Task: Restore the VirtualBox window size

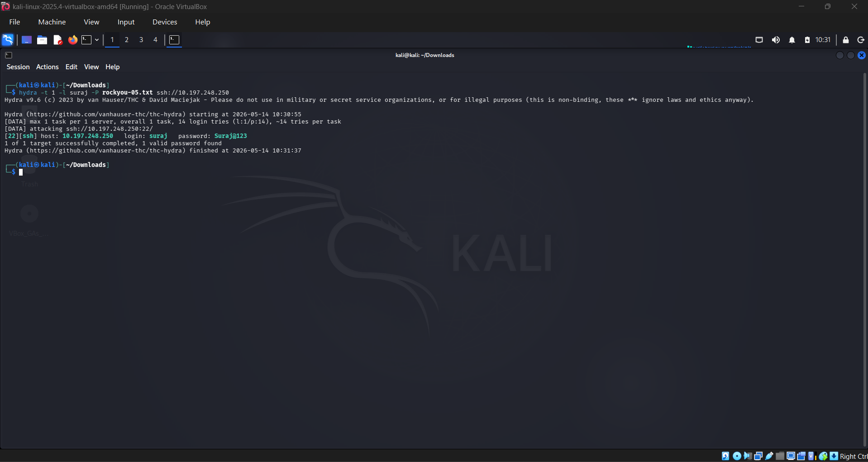Action: tap(828, 7)
